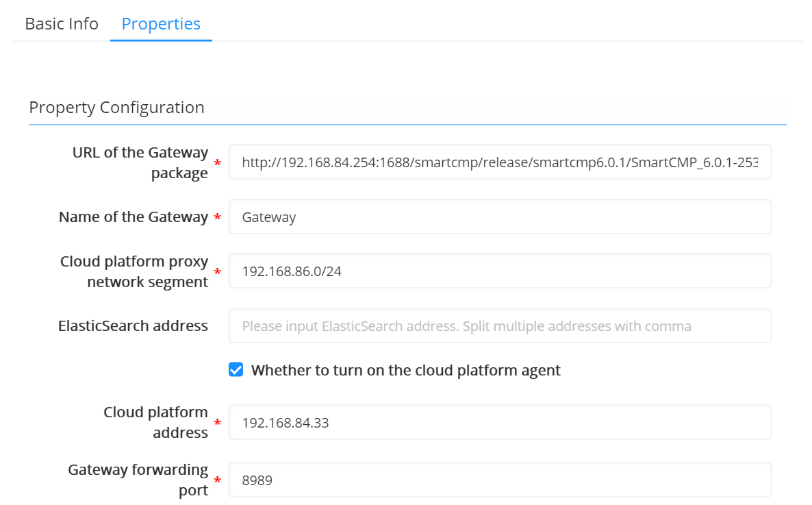Focus the Cloud platform address field
This screenshot has height=505, width=812.
click(500, 422)
